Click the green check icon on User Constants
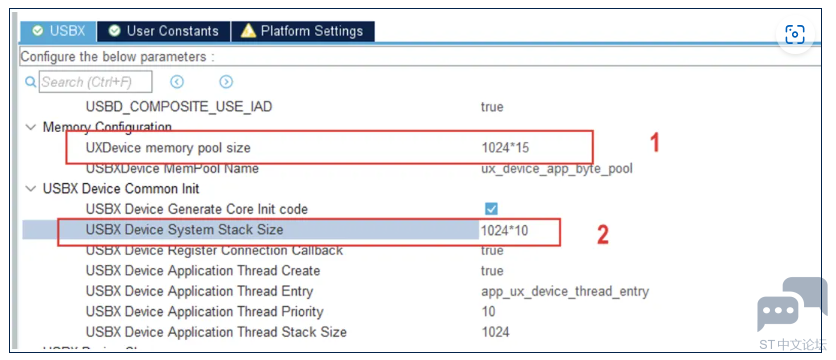This screenshot has height=360, width=836. pyautogui.click(x=114, y=31)
